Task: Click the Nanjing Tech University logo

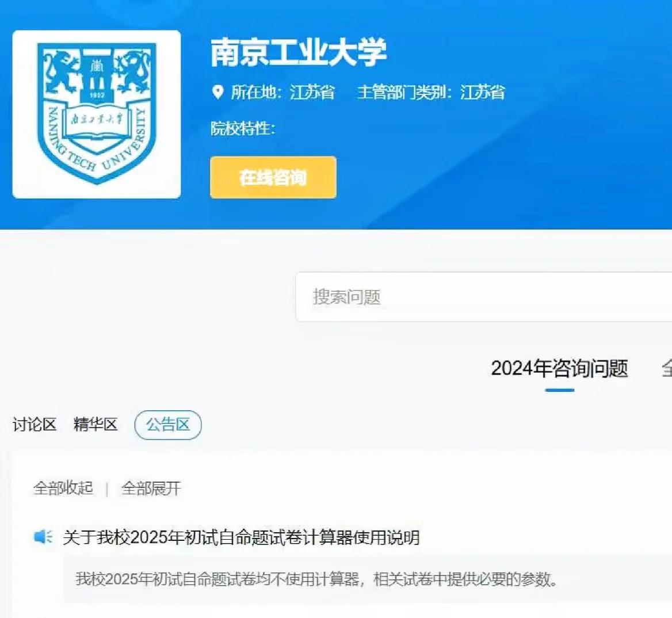Action: coord(97,114)
